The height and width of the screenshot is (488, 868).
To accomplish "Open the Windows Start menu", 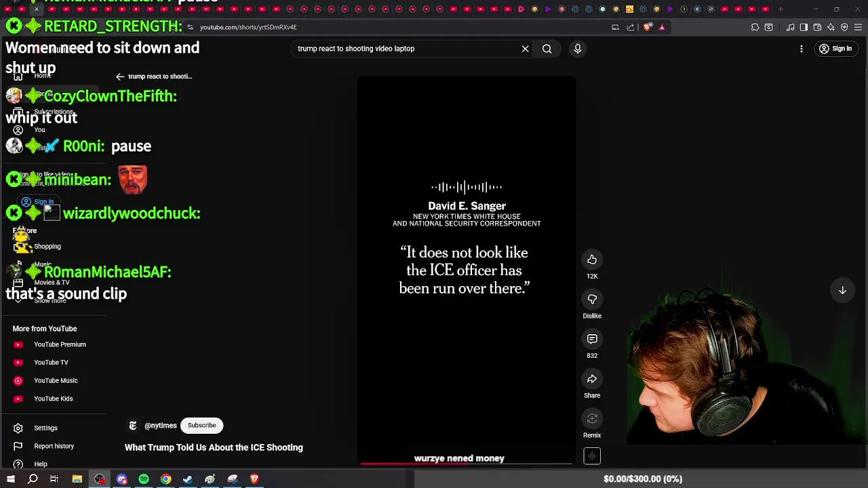I will pos(11,479).
